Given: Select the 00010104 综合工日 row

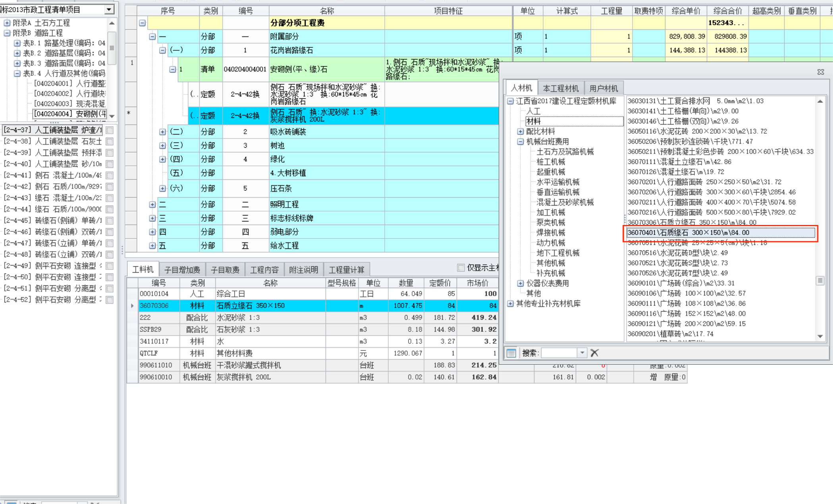Looking at the screenshot, I should [318, 294].
